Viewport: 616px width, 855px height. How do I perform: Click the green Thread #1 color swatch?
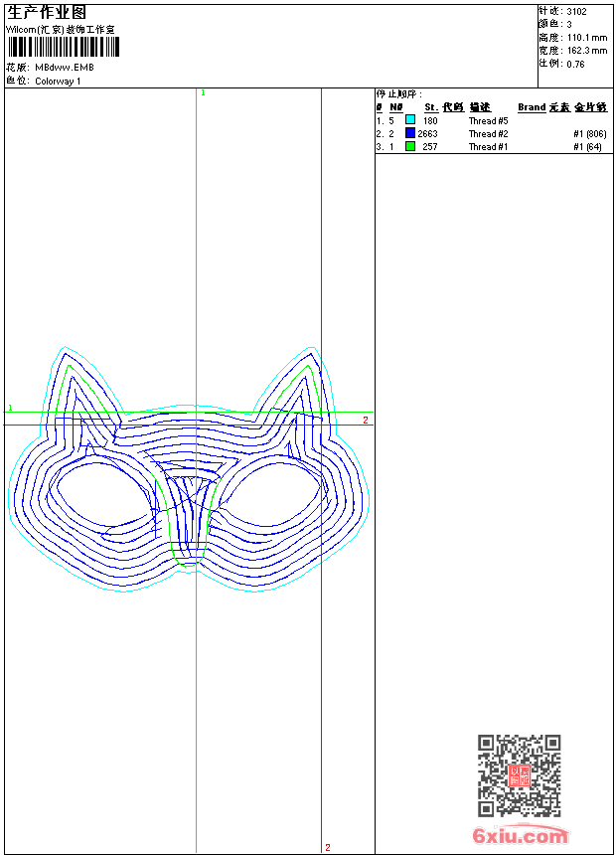[410, 146]
